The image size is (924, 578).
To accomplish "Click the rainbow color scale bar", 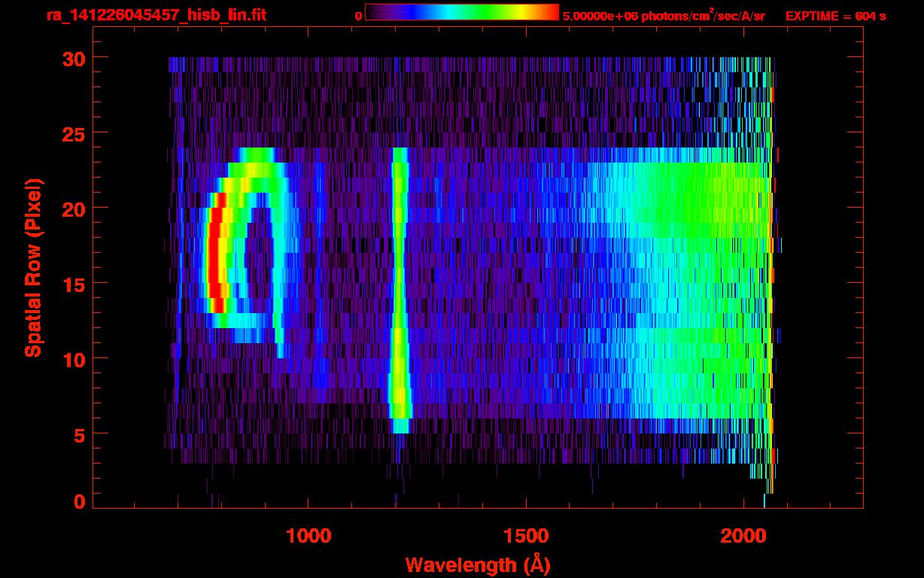I will (462, 12).
